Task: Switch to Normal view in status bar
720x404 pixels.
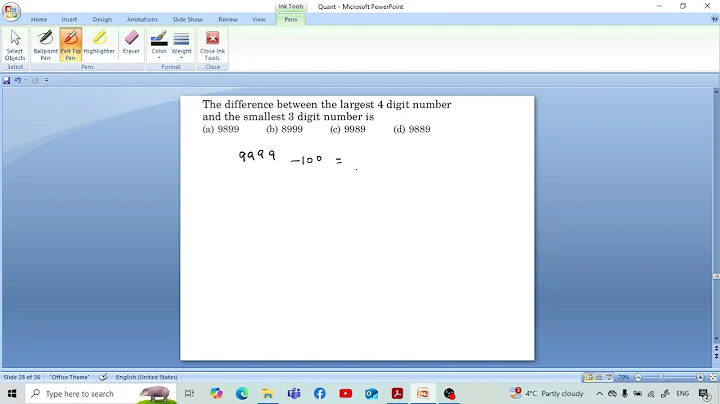Action: [x=589, y=377]
